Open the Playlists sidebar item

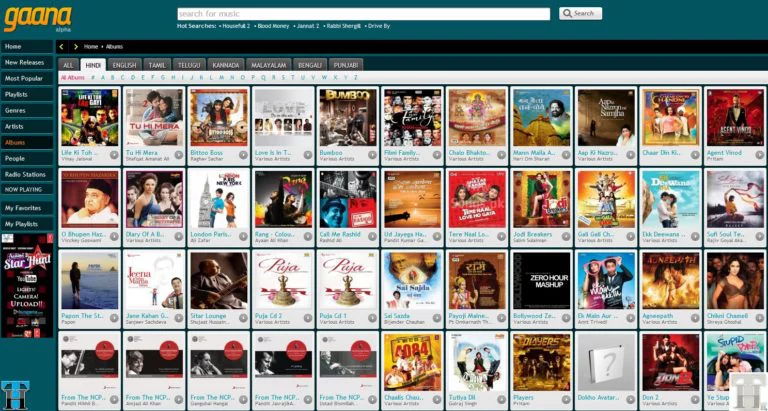tap(27, 94)
